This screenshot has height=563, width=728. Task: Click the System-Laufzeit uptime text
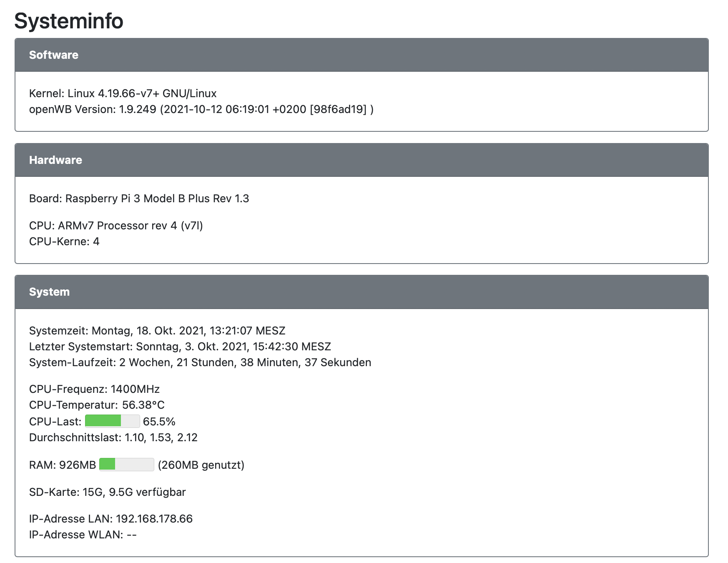[x=200, y=362]
